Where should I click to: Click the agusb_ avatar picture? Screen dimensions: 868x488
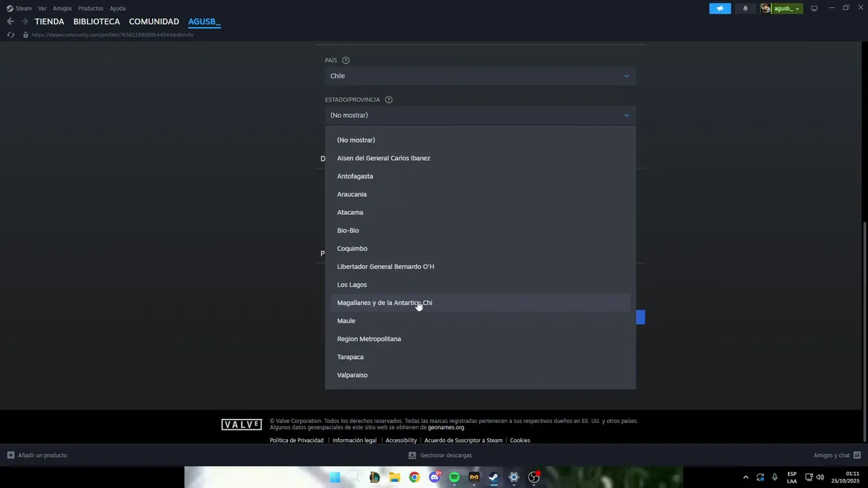coord(766,8)
